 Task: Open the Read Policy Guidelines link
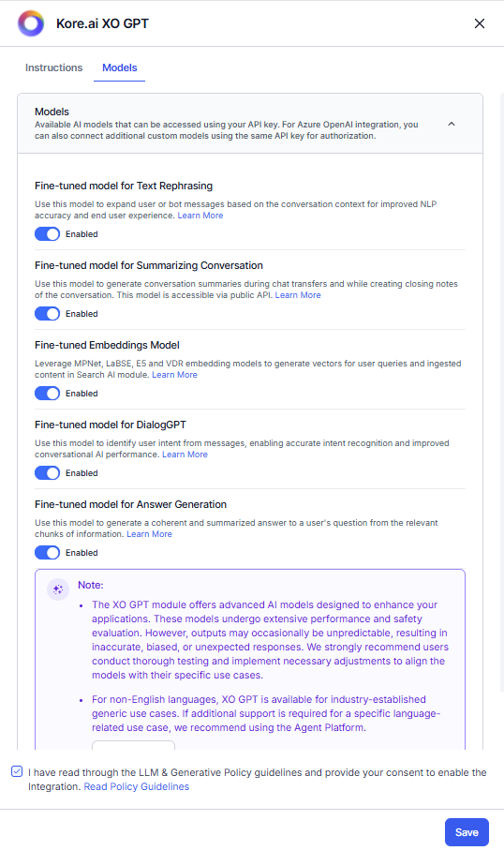pyautogui.click(x=137, y=786)
